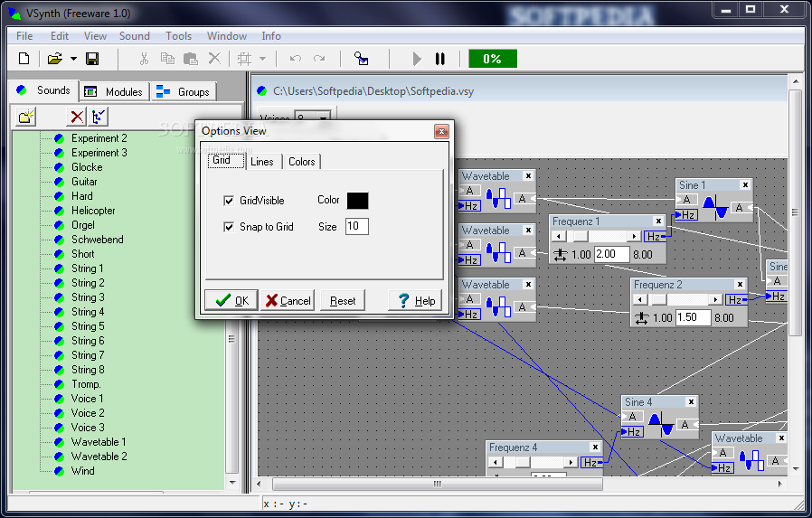Expand the Open recent files dropdown arrow
The width and height of the screenshot is (812, 518).
click(73, 59)
